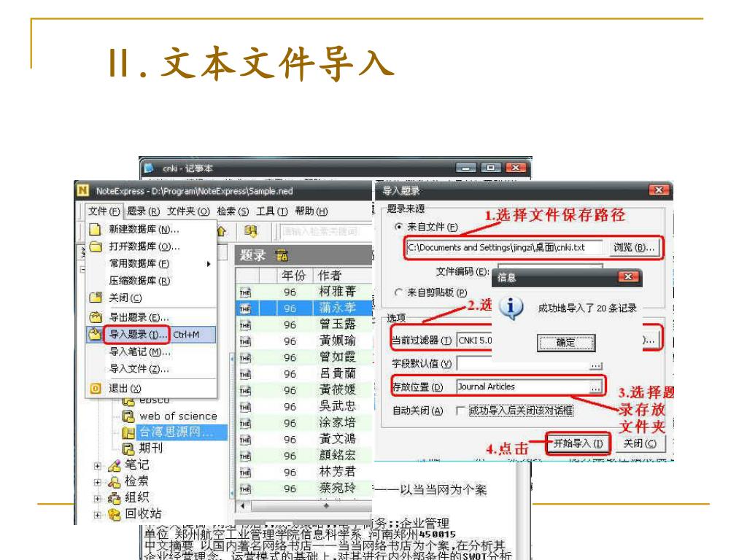The width and height of the screenshot is (747, 560).
Task: Click the info icon in the 信息 dialog
Action: (x=511, y=308)
